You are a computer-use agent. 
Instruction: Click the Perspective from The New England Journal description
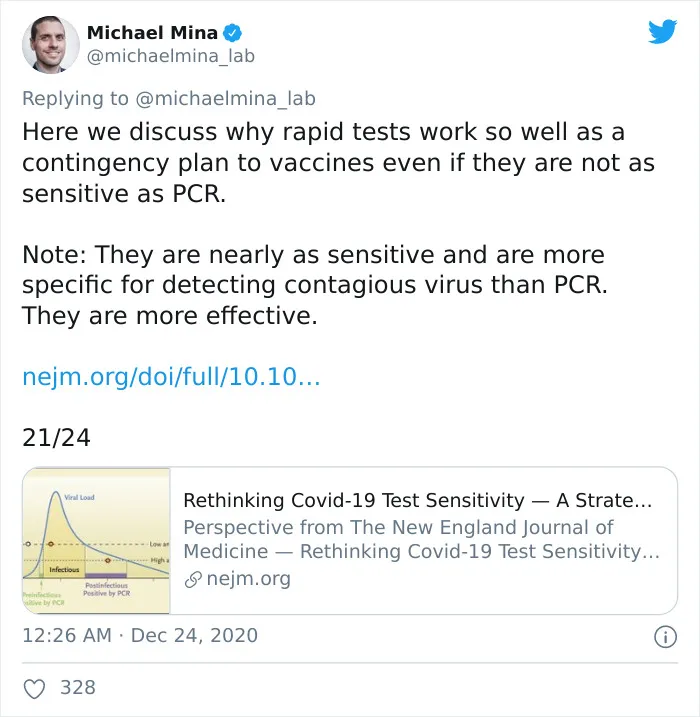pyautogui.click(x=422, y=539)
